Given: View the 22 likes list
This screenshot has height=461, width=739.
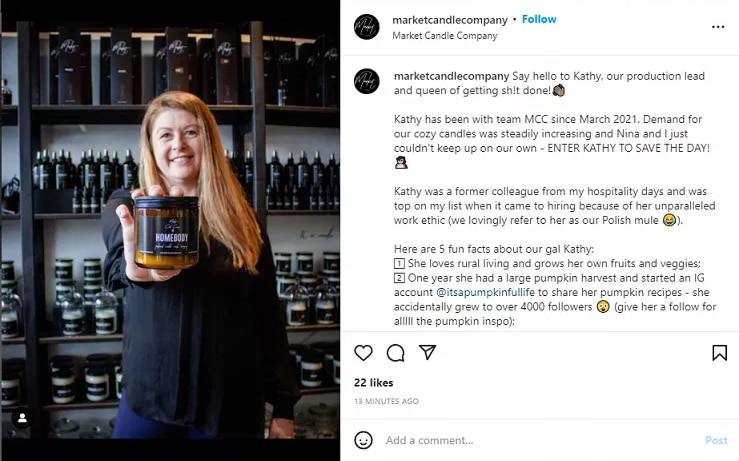Looking at the screenshot, I should [x=373, y=383].
